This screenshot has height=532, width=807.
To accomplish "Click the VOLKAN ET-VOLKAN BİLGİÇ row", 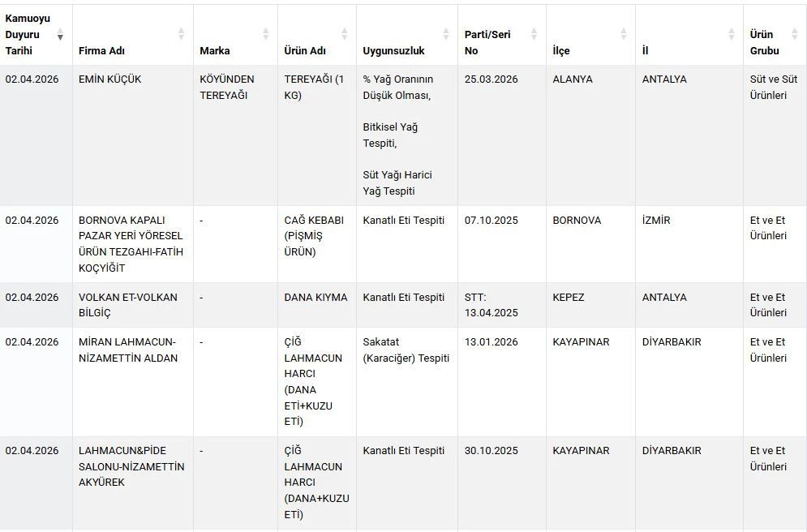I will click(x=127, y=305).
